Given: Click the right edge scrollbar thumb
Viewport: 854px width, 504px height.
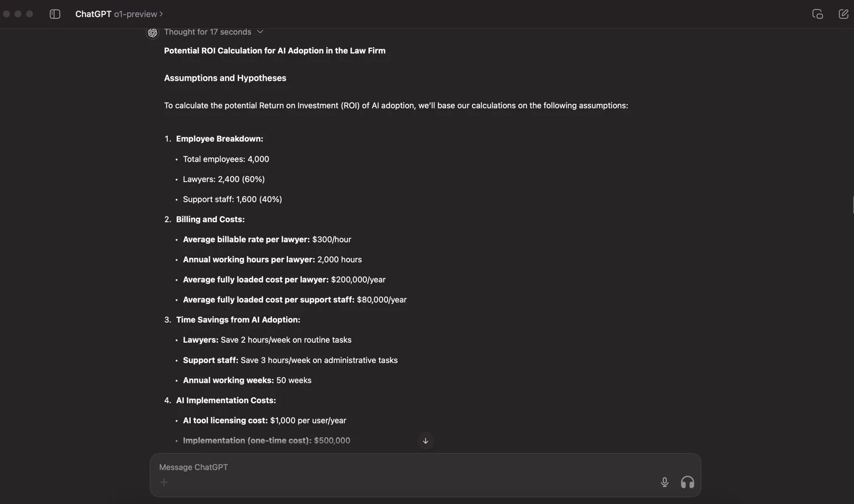Looking at the screenshot, I should click(852, 204).
